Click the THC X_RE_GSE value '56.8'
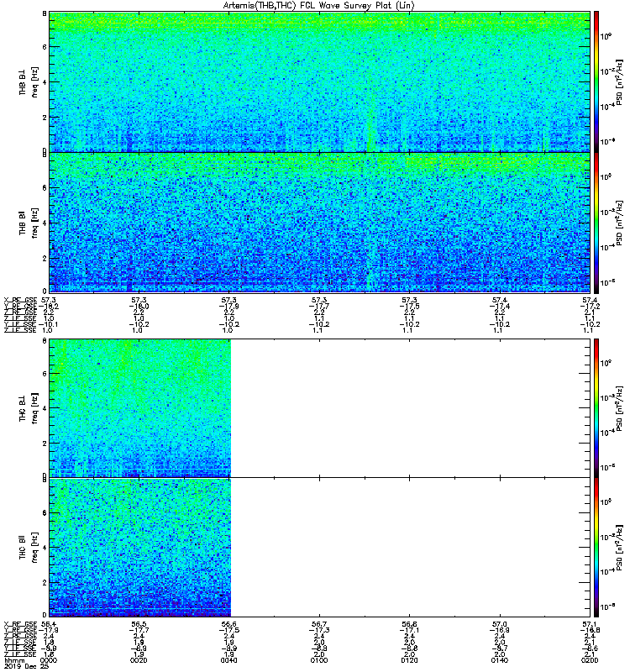The height and width of the screenshot is (672, 630). 409,624
